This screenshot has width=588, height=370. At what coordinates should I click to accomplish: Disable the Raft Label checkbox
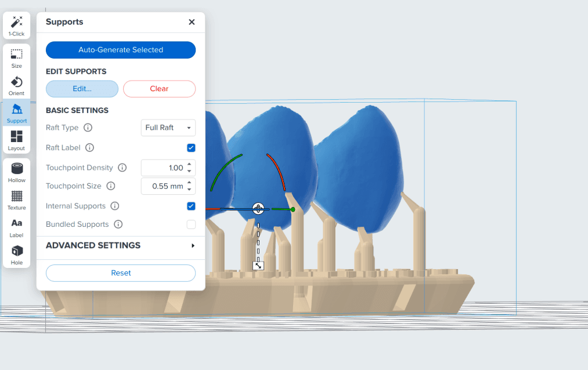pos(191,148)
